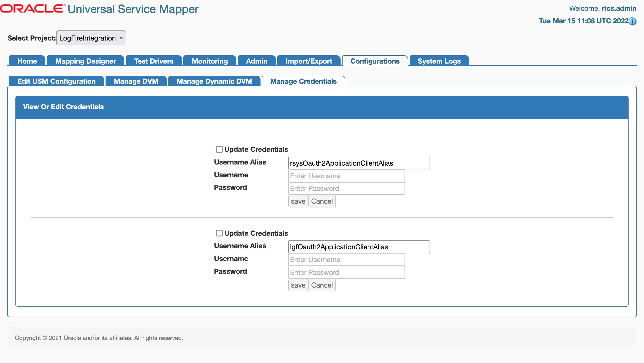Save the rsysOauth2ApplicationClientAlias credentials
The width and height of the screenshot is (644, 363).
(x=298, y=201)
